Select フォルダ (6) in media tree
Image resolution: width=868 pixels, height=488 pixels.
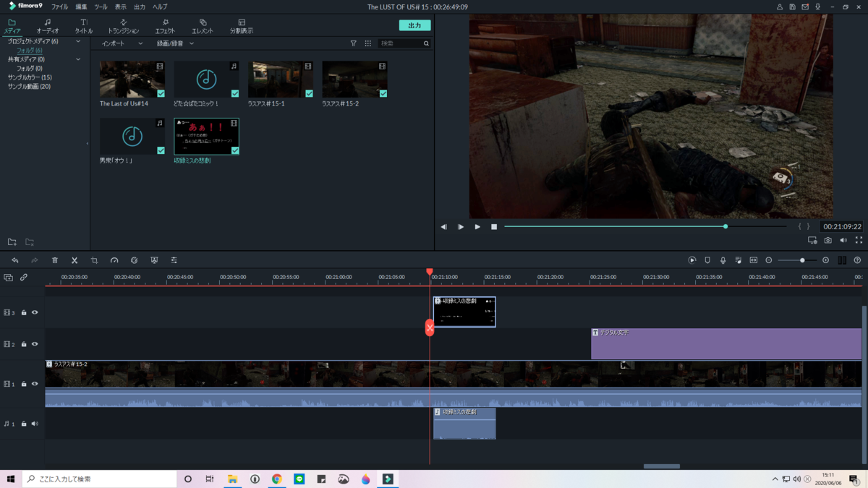click(30, 51)
